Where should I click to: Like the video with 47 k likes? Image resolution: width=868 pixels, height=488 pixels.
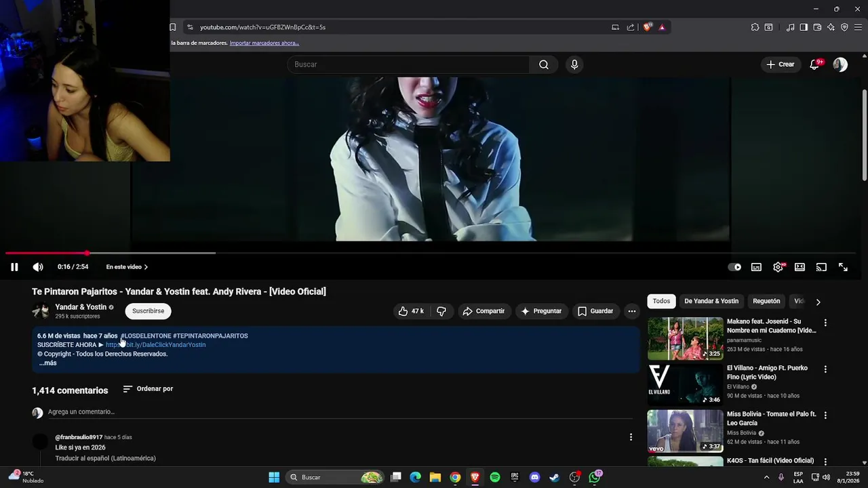[x=411, y=311]
